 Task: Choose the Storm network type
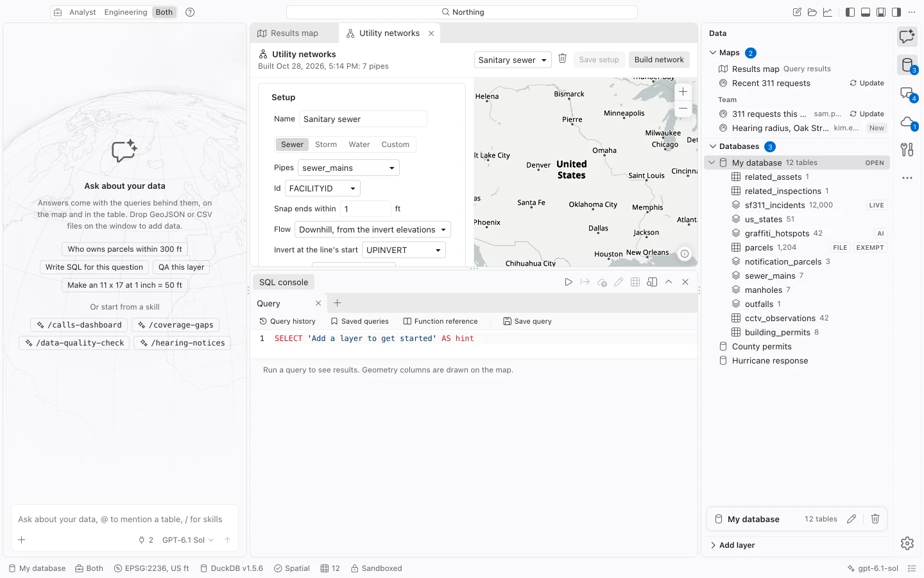tap(326, 144)
